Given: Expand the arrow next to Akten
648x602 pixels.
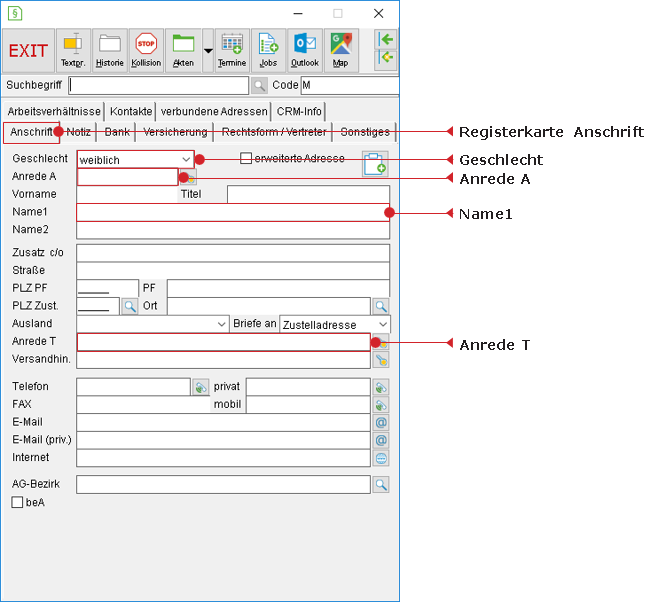Looking at the screenshot, I should pos(208,51).
